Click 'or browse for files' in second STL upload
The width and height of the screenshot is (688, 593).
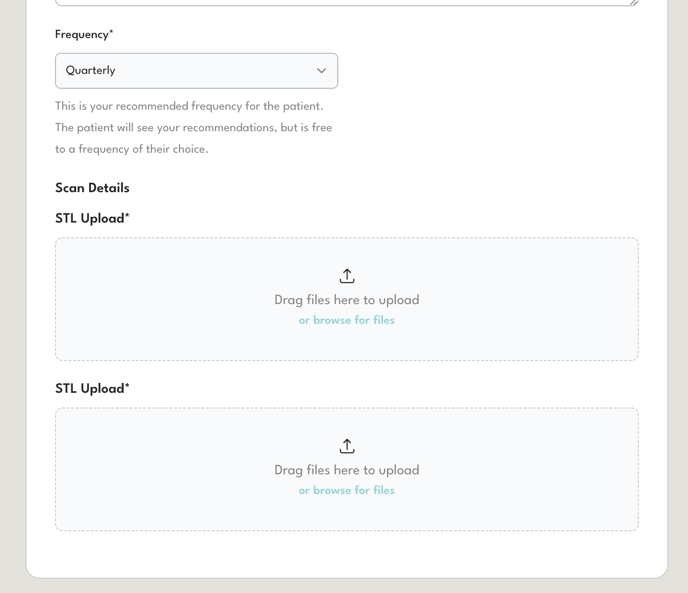coord(347,491)
